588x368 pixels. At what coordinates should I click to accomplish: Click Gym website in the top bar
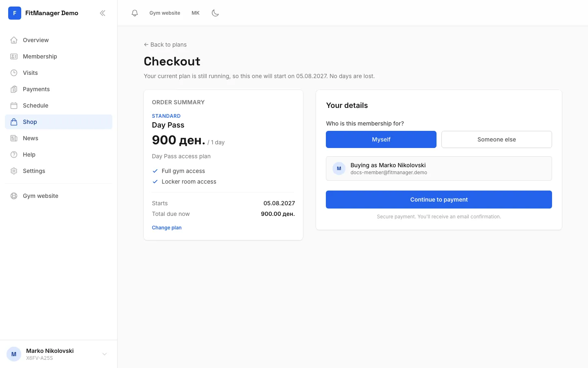point(165,13)
